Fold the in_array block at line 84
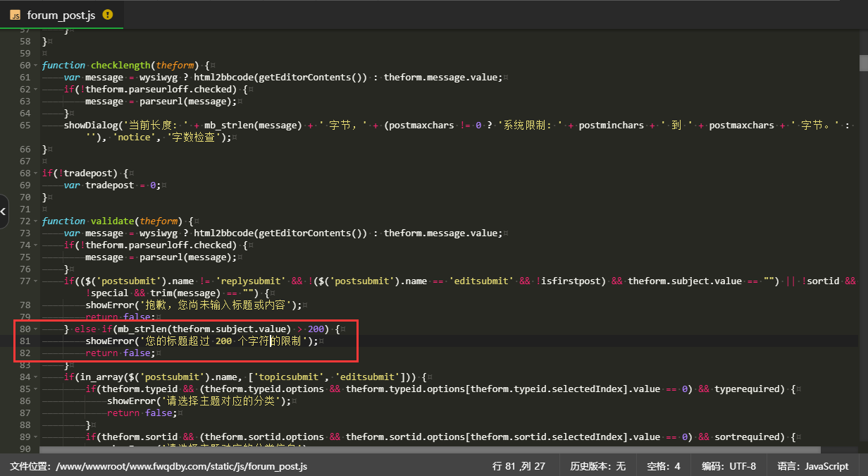 pos(36,377)
